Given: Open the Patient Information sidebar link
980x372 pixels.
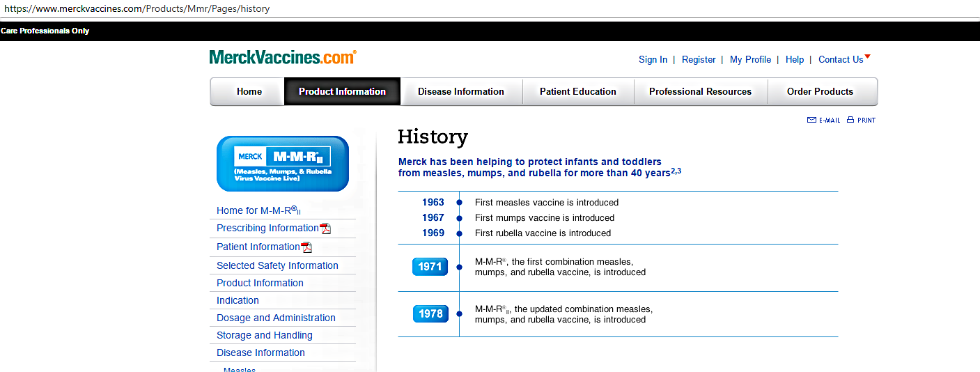Looking at the screenshot, I should tap(258, 247).
